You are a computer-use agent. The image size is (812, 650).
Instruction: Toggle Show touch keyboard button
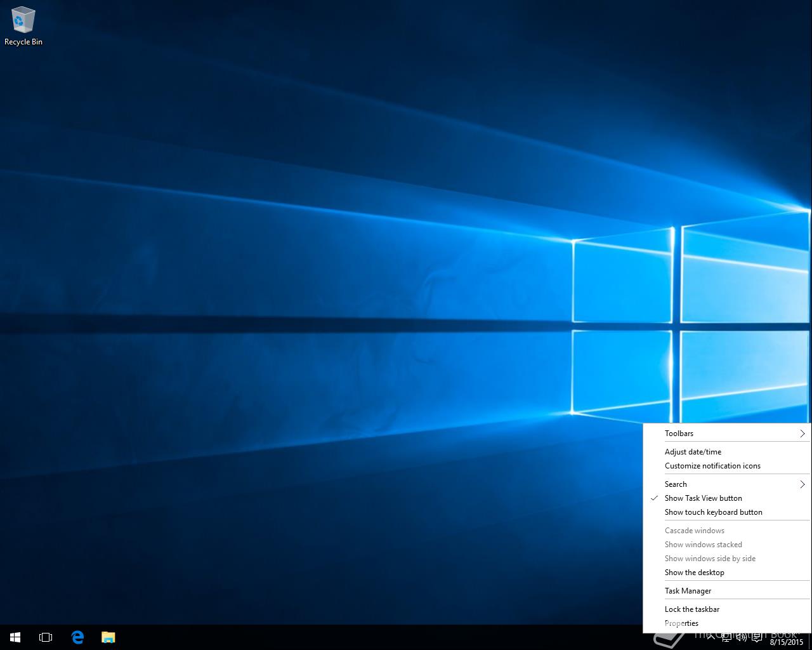727,512
